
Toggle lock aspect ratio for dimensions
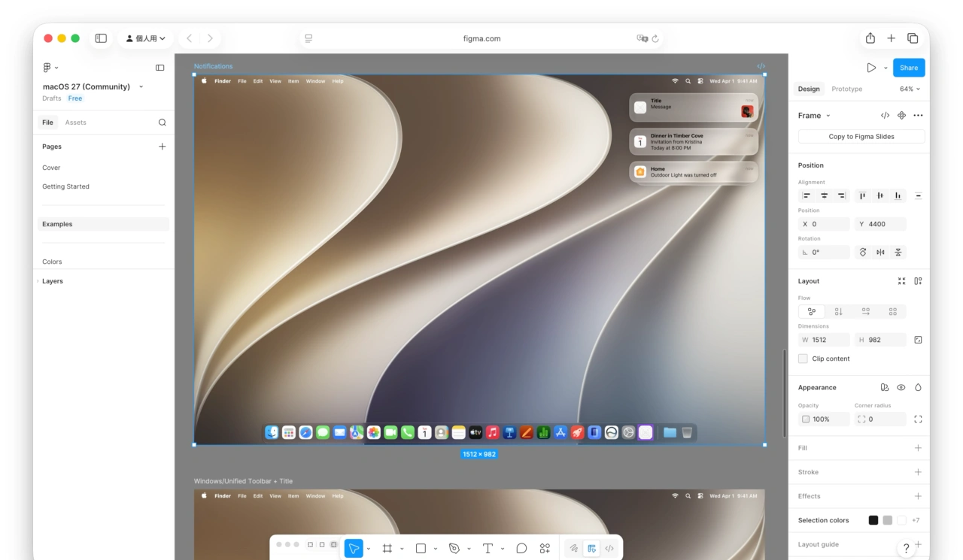[x=918, y=340]
